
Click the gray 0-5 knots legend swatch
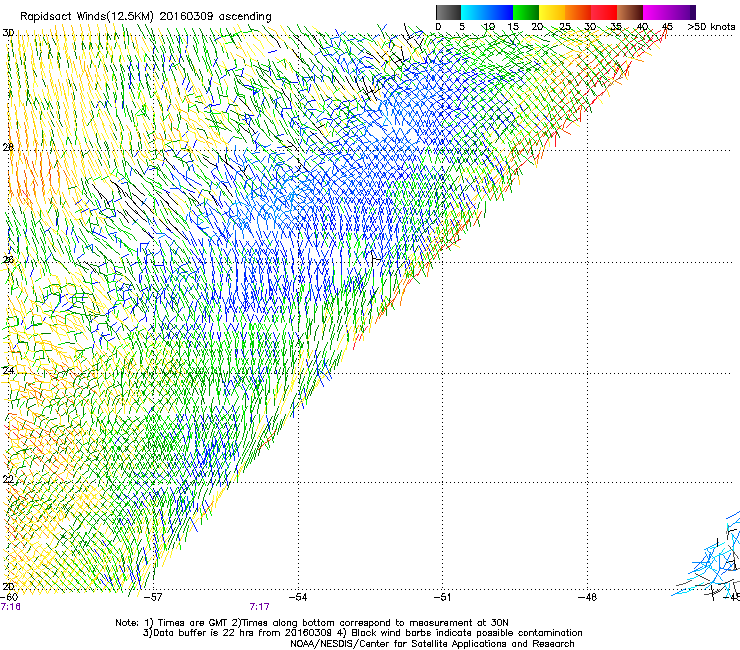point(448,12)
